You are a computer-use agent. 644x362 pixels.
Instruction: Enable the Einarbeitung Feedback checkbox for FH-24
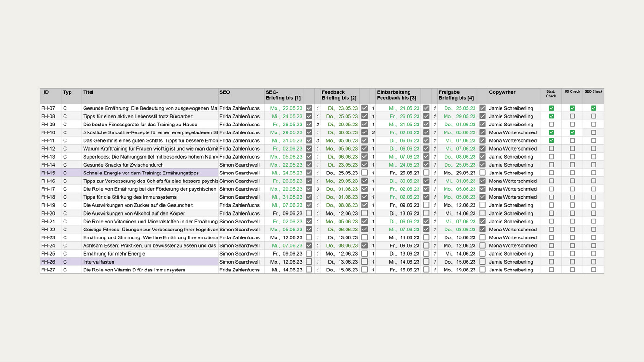click(x=426, y=246)
